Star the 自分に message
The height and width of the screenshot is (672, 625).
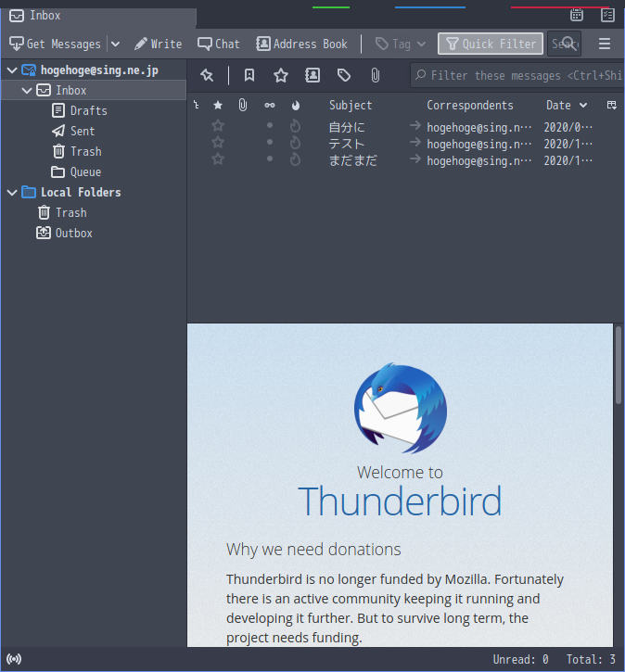pos(218,126)
